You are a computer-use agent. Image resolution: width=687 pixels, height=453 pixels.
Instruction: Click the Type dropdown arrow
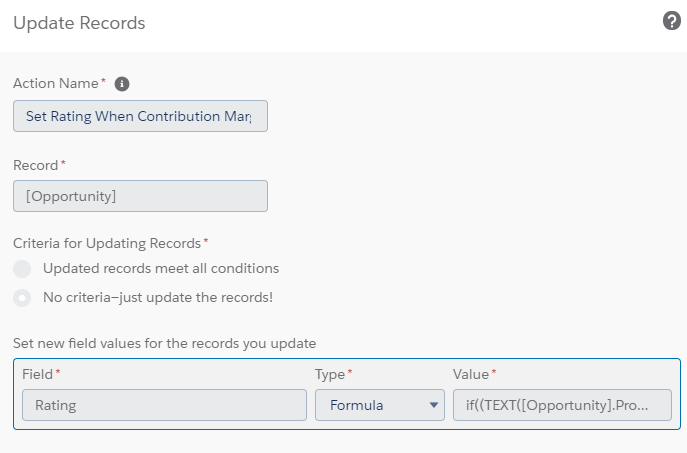pos(433,405)
